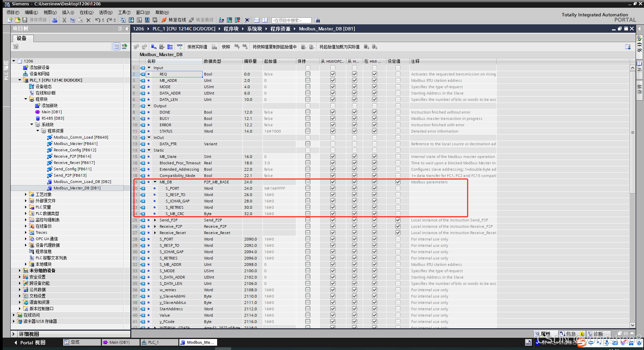
Task: Toggle visible in HMI checkbox for DONE
Action: [x=374, y=112]
